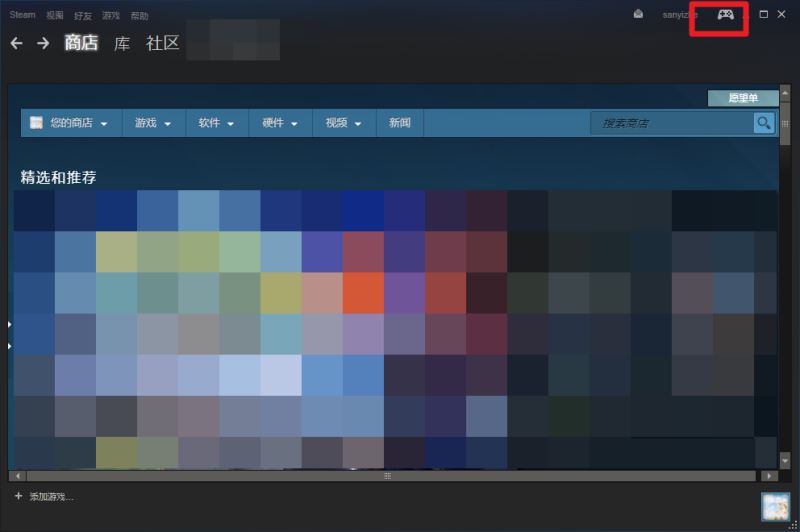Open Big Picture mode with the controller icon
Viewport: 800px width, 532px height.
coord(726,14)
